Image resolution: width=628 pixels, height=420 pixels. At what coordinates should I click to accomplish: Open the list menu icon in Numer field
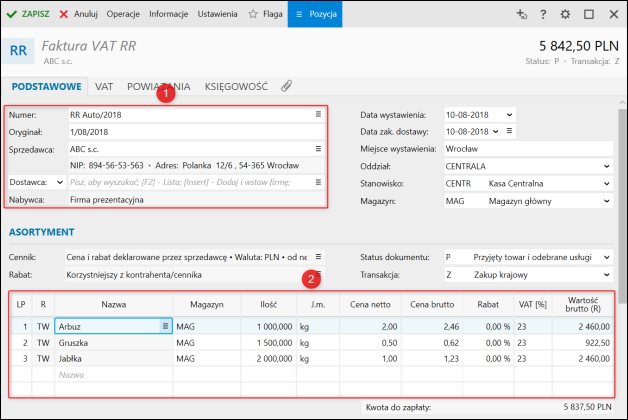click(x=319, y=115)
